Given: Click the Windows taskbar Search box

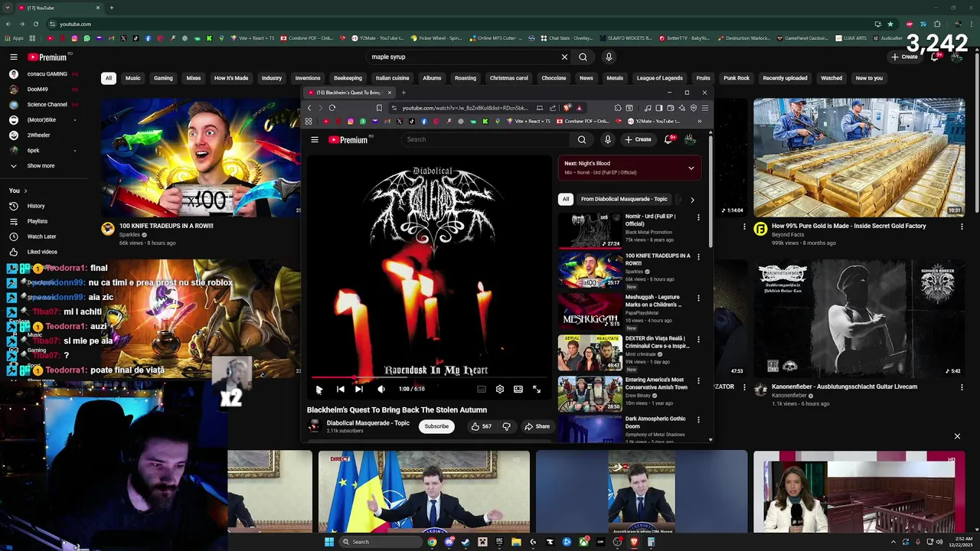Looking at the screenshot, I should coord(381,542).
